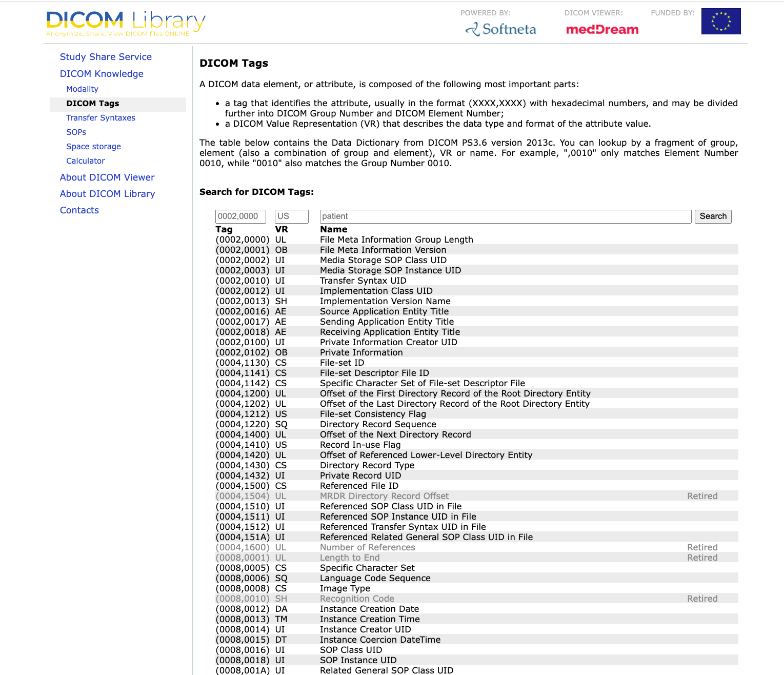The height and width of the screenshot is (675, 784).
Task: Open the Space storage page
Action: coord(93,147)
